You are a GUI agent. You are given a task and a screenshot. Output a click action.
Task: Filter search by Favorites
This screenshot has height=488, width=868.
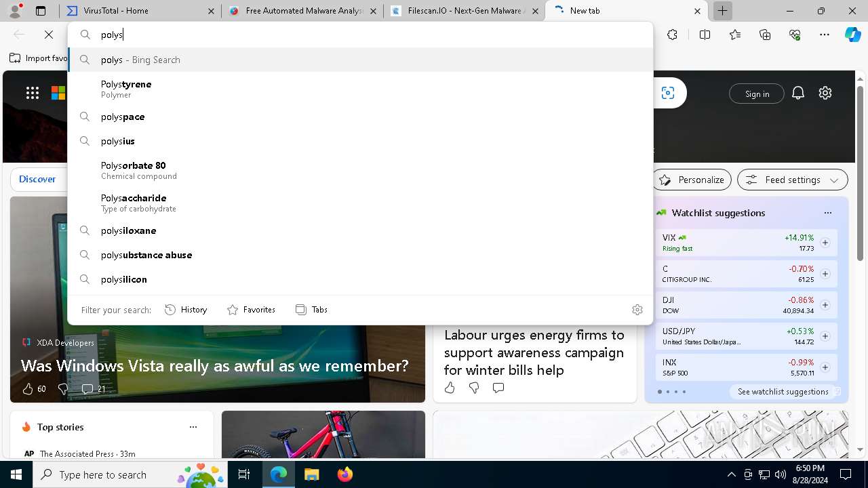pos(252,310)
